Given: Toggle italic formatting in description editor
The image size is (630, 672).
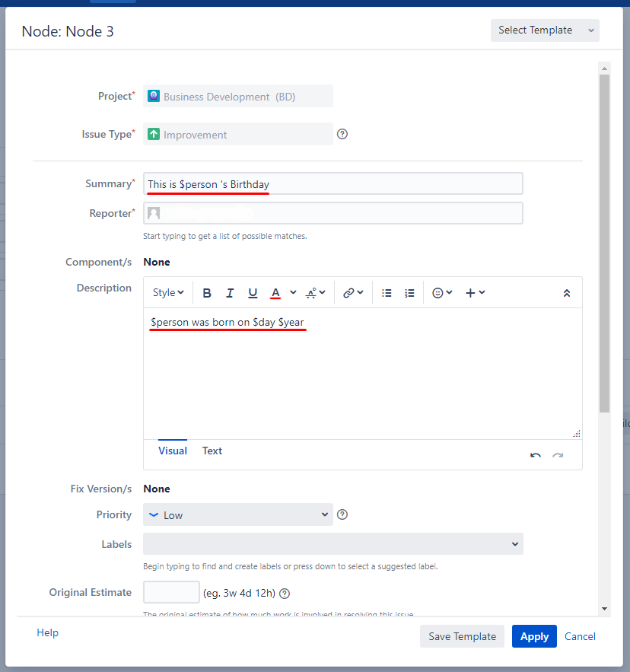Looking at the screenshot, I should pos(230,293).
